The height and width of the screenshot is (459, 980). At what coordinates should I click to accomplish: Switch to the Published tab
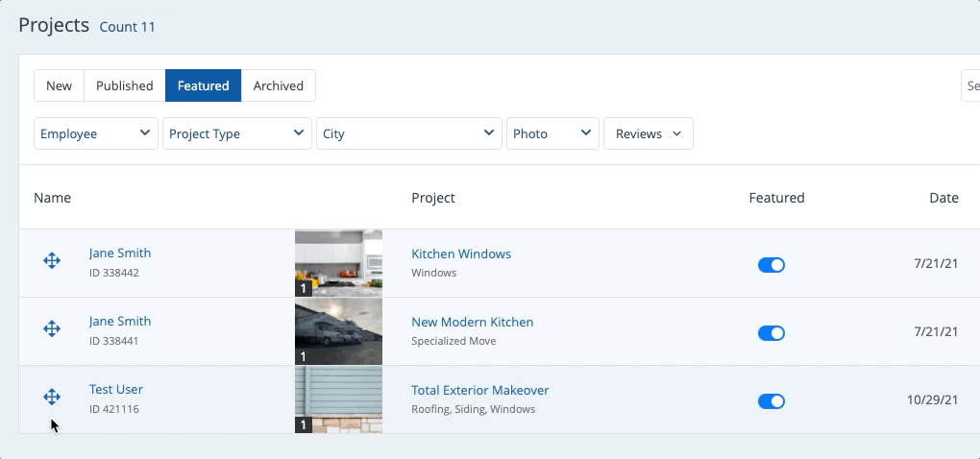(124, 86)
